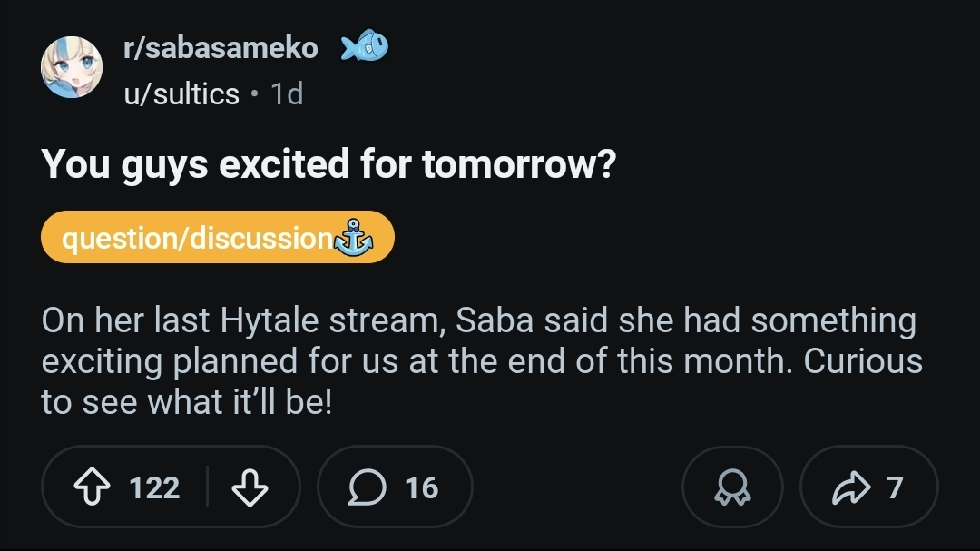This screenshot has height=551, width=980.
Task: Downvote the post with the down arrow
Action: click(x=250, y=488)
